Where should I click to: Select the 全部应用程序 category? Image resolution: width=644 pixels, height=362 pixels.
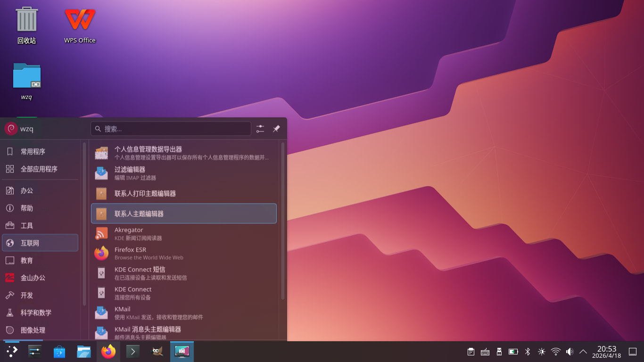pyautogui.click(x=40, y=169)
